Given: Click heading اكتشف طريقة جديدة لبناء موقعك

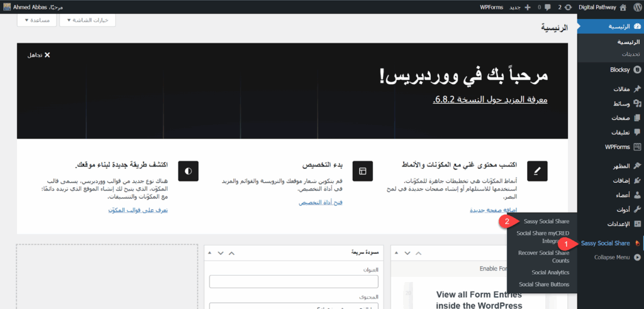Looking at the screenshot, I should [121, 165].
